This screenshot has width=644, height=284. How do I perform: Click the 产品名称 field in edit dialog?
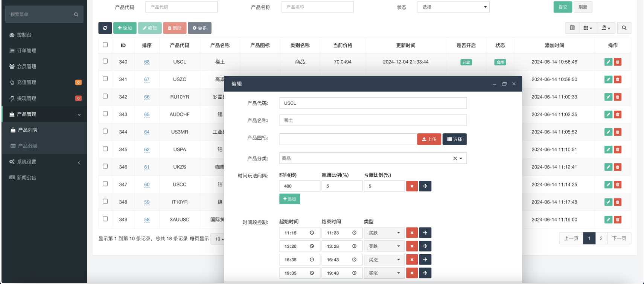tap(373, 121)
